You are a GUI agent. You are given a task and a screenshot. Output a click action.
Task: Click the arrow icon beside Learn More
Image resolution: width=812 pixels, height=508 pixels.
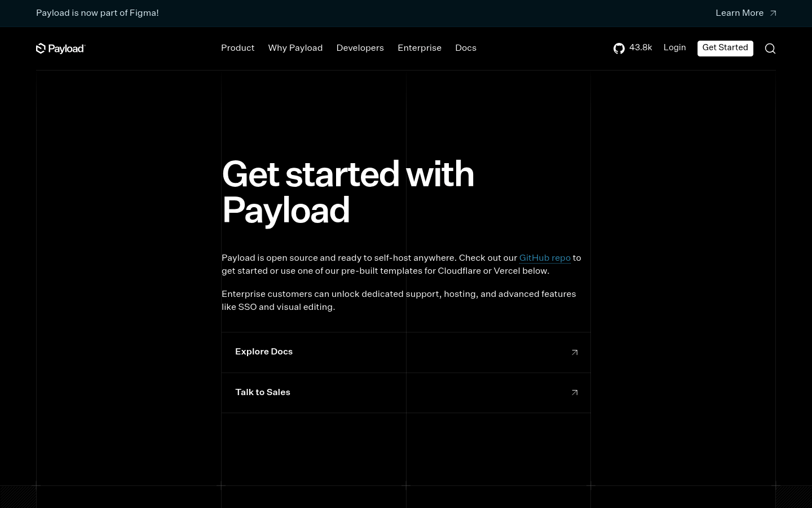point(773,13)
